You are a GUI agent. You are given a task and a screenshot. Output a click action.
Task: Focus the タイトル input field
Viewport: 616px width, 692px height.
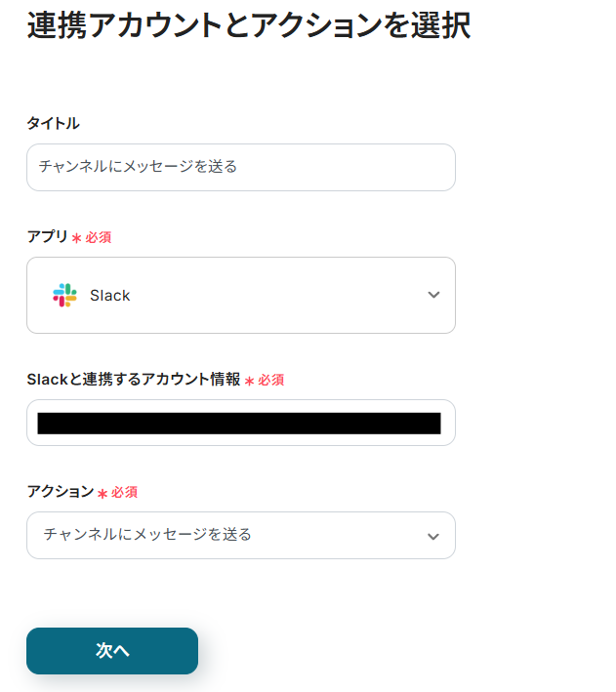point(240,167)
